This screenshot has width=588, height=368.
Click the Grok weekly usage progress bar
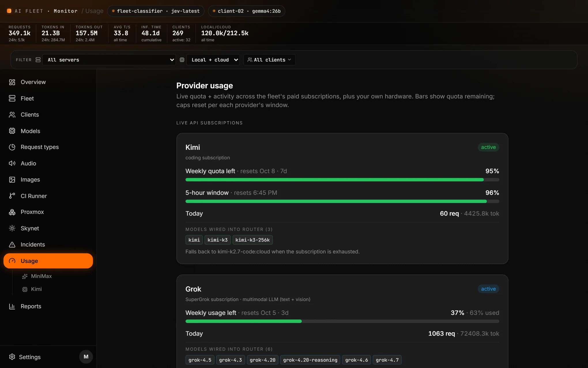pos(342,321)
